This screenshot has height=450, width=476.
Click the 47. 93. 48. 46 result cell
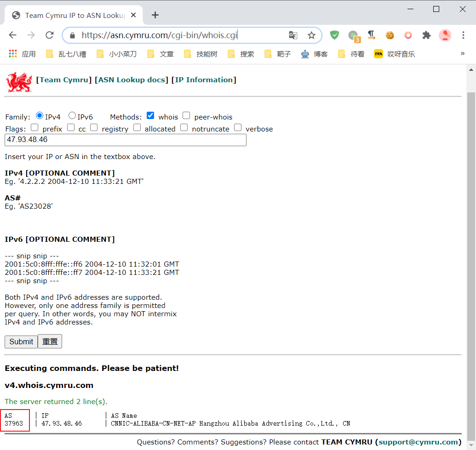pyautogui.click(x=62, y=424)
